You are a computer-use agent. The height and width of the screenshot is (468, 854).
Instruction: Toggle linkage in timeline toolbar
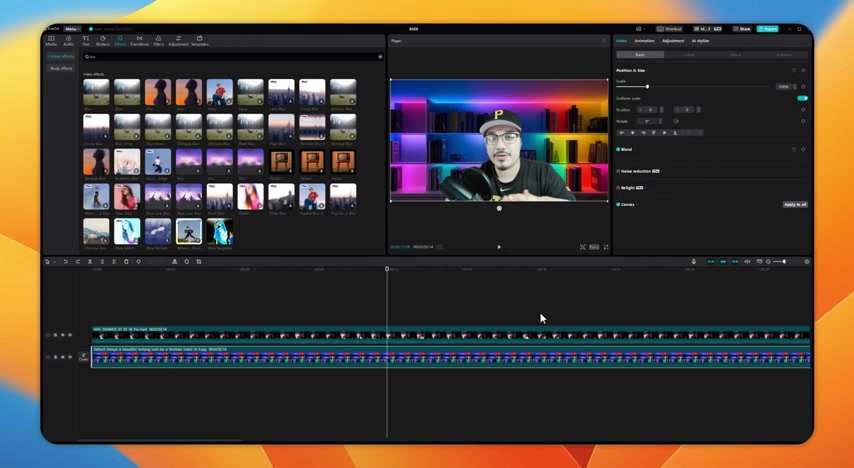(735, 262)
